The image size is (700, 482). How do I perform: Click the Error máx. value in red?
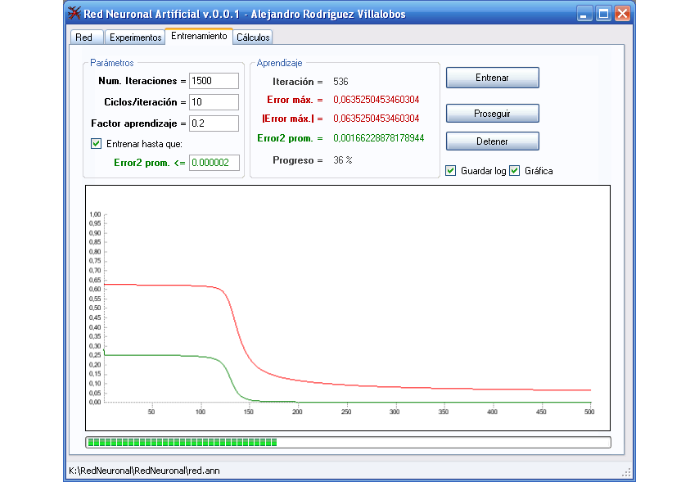(376, 100)
